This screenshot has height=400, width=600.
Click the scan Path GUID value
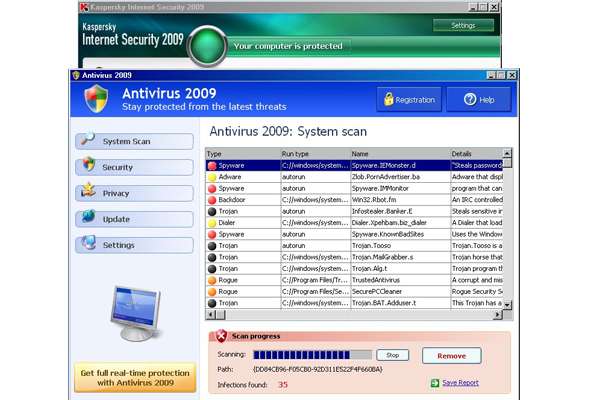tap(318, 369)
